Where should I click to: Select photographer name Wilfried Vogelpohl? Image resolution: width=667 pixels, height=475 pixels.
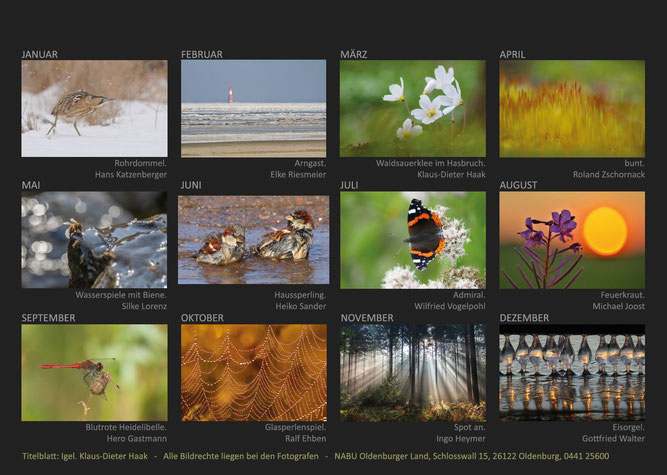tap(450, 306)
